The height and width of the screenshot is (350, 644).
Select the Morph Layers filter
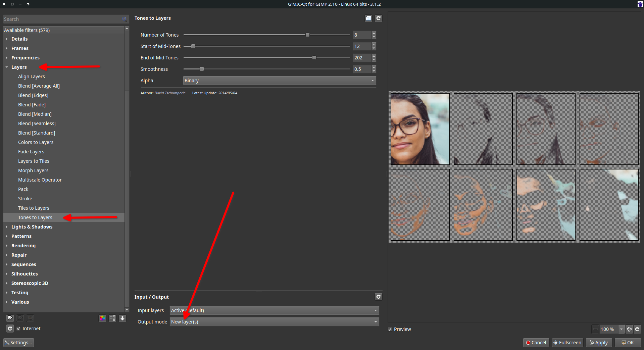pyautogui.click(x=33, y=170)
